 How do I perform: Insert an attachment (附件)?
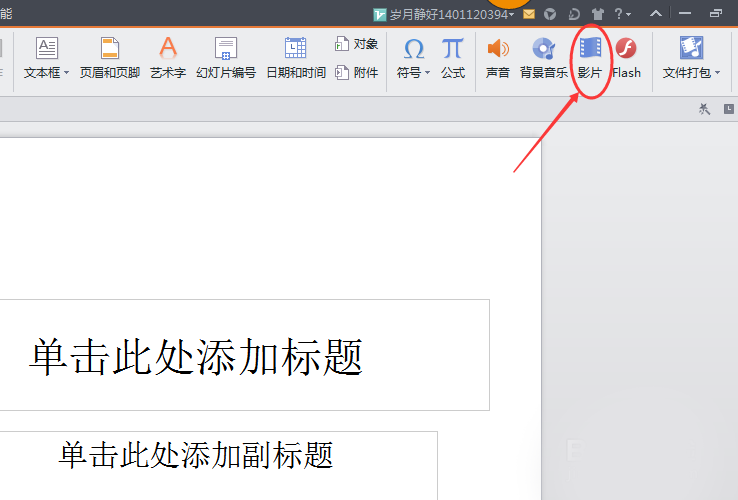click(x=357, y=73)
